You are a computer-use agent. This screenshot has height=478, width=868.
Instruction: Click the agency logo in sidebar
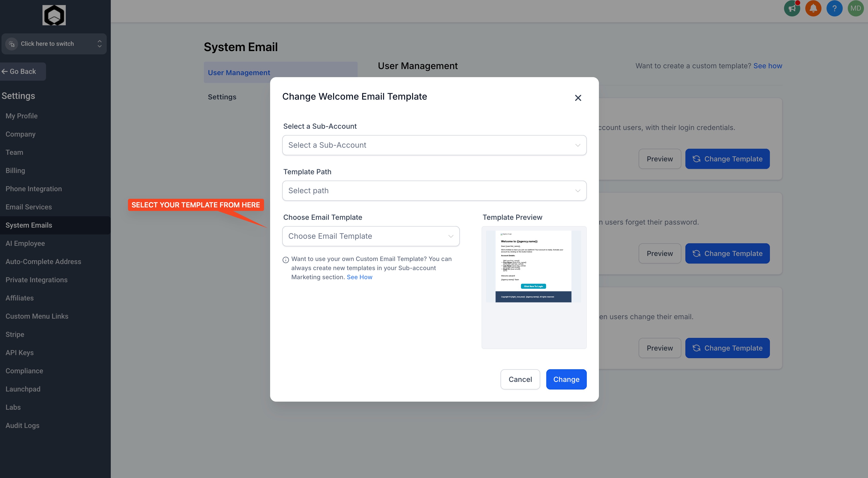54,15
